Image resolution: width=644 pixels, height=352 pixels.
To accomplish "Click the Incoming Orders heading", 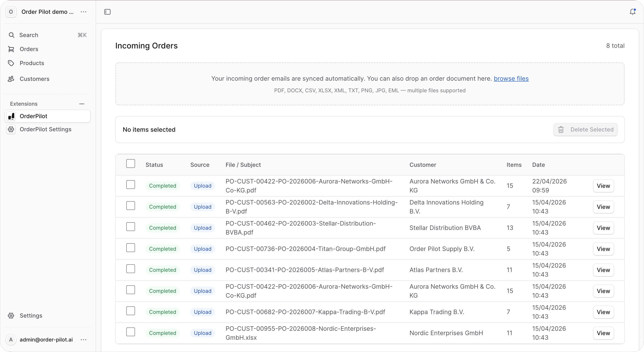I will coord(146,46).
